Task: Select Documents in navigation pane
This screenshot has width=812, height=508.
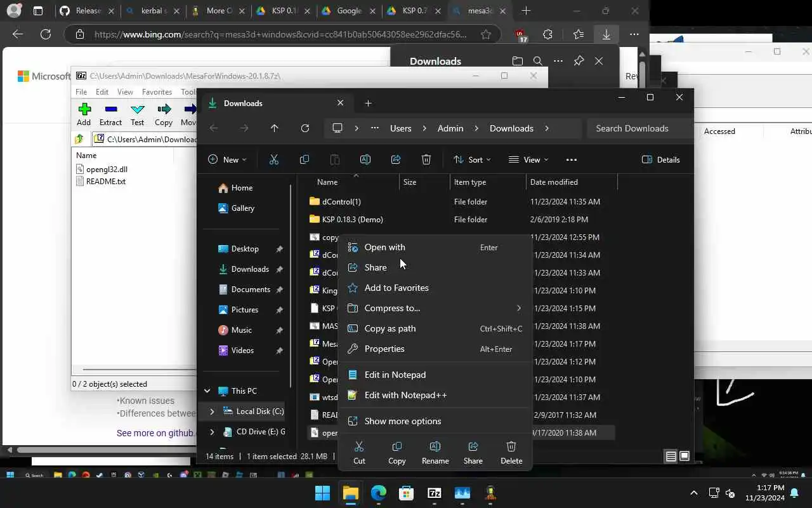Action: click(251, 290)
